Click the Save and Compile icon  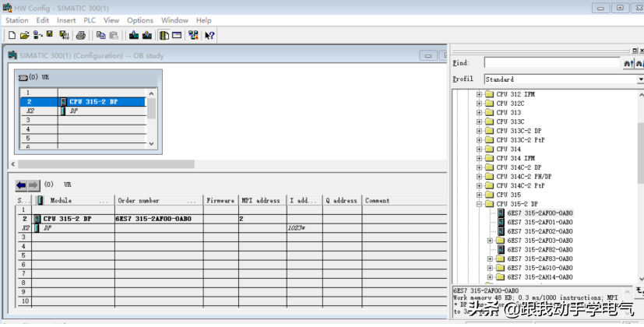click(64, 35)
